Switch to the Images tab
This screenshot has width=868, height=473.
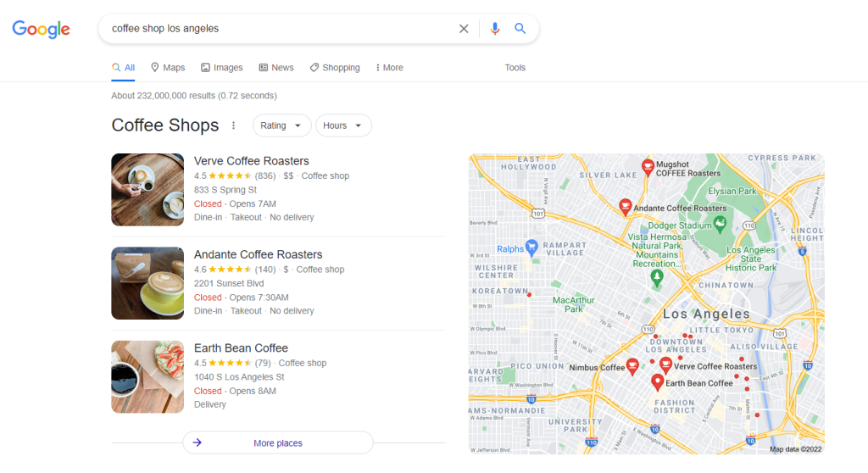[221, 68]
